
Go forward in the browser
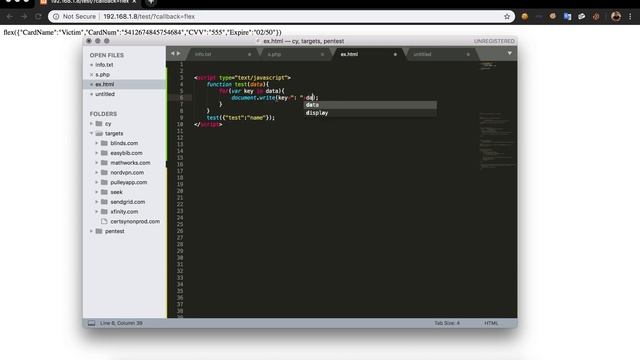[24, 16]
